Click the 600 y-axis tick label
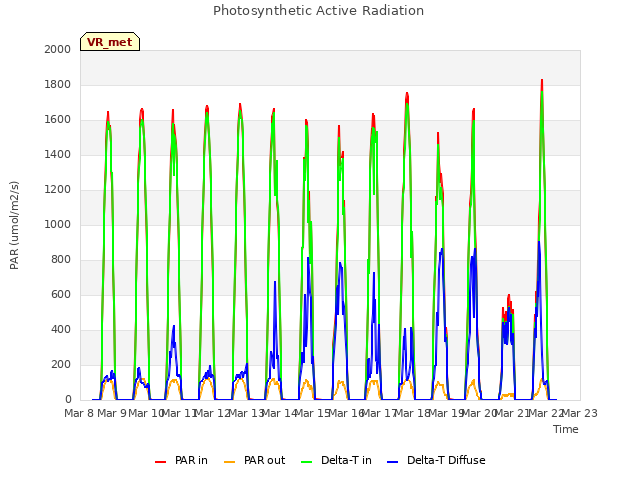 (61, 295)
